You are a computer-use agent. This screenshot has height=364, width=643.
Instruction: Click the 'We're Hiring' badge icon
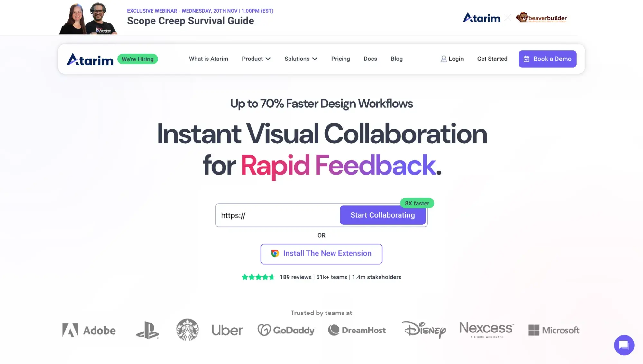(137, 59)
